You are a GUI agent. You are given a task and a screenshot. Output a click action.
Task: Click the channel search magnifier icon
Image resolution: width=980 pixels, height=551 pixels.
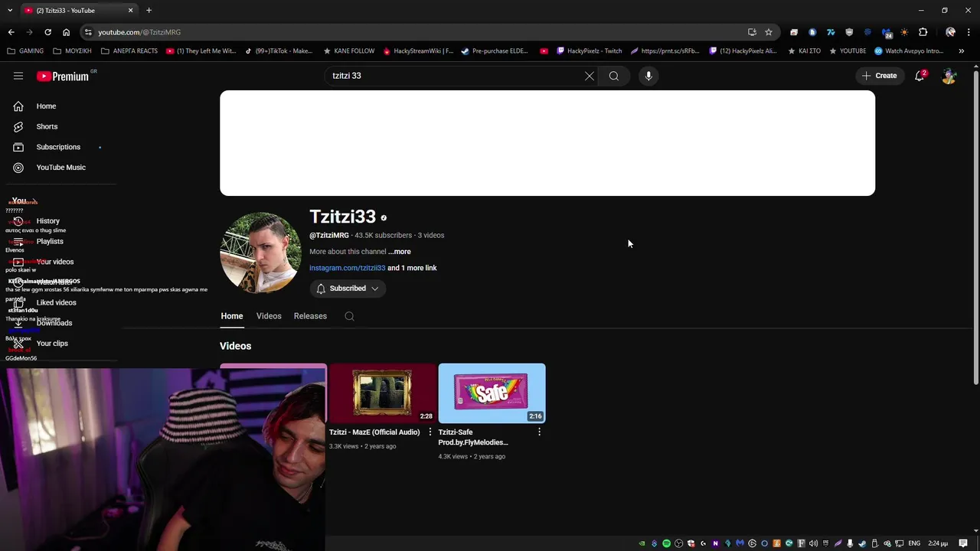(x=349, y=316)
